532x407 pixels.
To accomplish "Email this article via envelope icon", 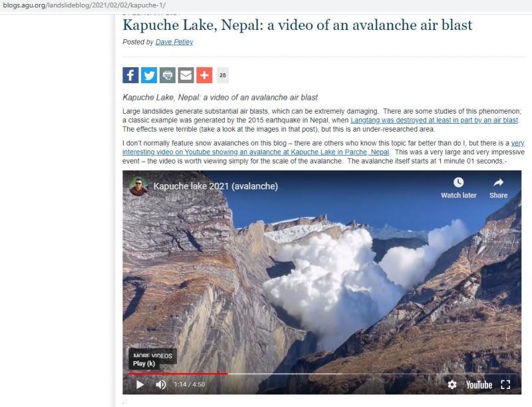I will (186, 75).
